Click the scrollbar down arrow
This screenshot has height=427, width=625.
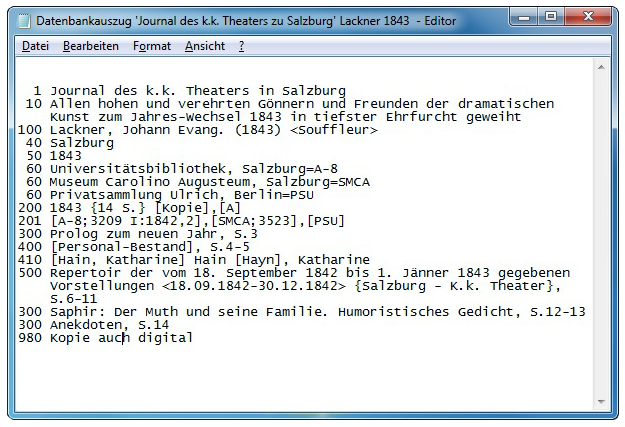pos(601,402)
